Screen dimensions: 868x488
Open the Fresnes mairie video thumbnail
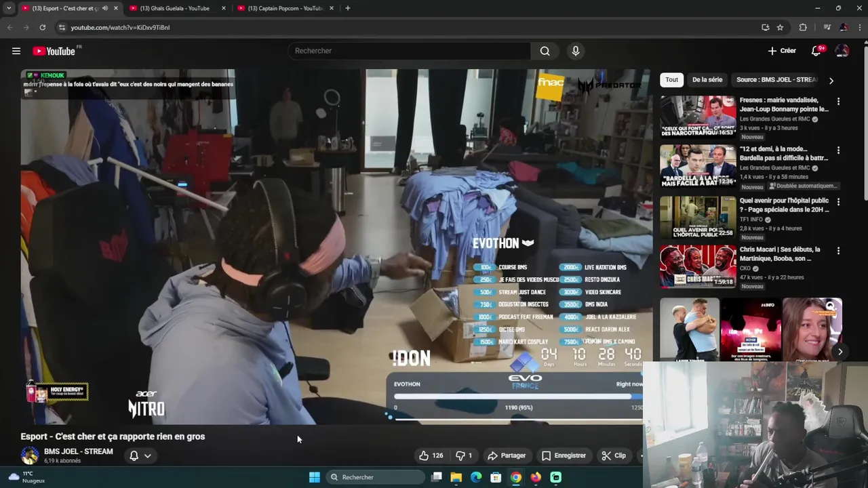698,117
